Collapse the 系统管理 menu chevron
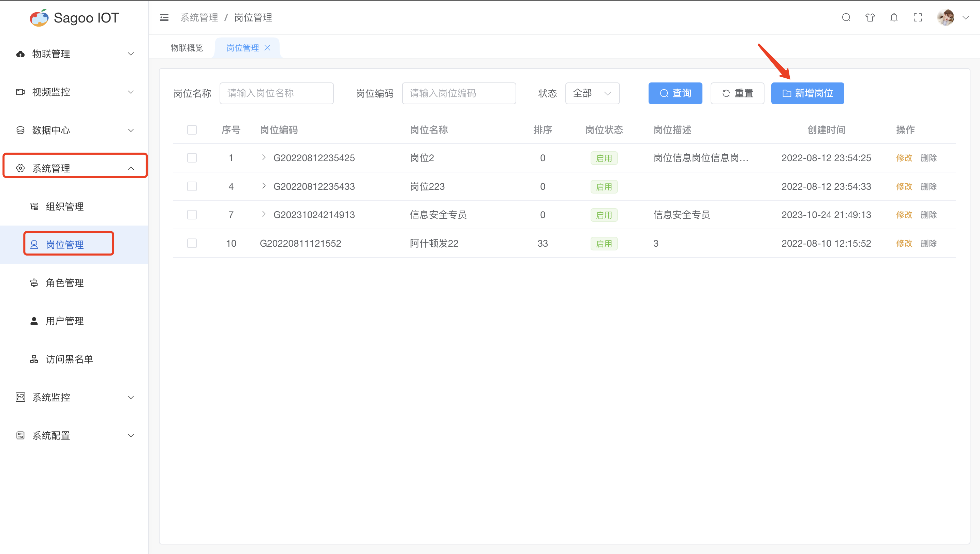980x554 pixels. point(131,168)
